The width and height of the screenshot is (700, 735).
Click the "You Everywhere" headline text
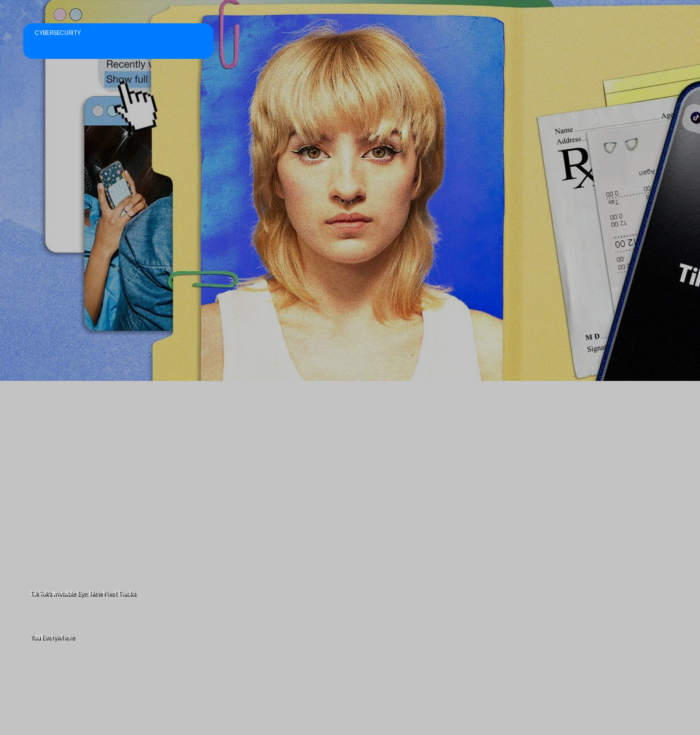tap(52, 636)
